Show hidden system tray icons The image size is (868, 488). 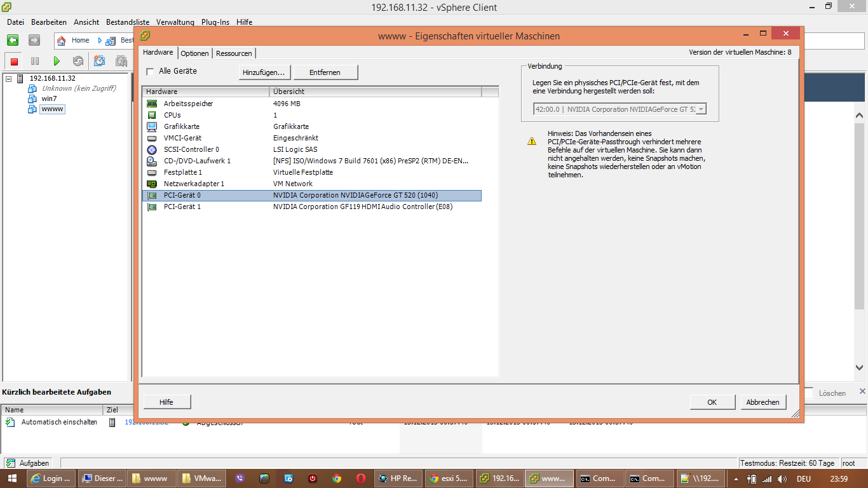(736, 479)
